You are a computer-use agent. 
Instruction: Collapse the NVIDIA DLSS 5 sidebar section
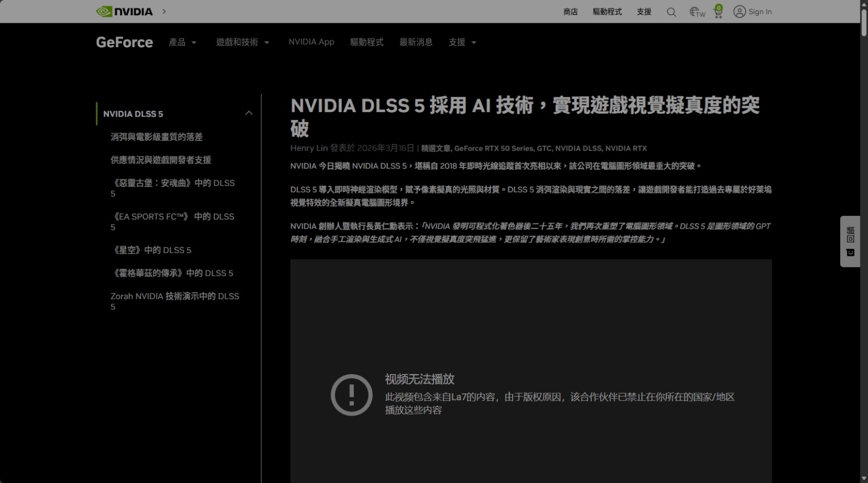248,113
